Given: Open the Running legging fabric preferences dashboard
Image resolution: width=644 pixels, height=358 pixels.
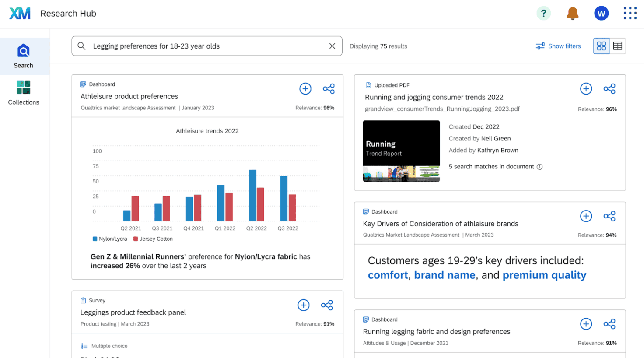Looking at the screenshot, I should click(x=436, y=331).
